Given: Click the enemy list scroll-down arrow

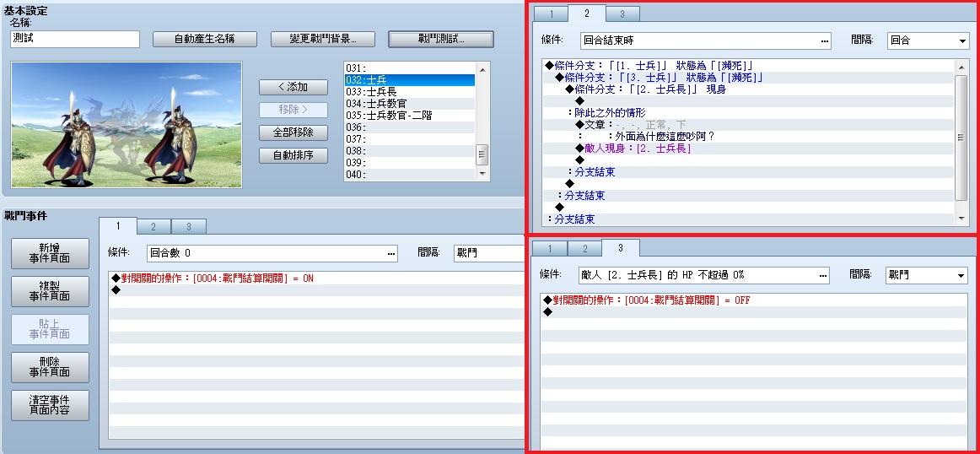Looking at the screenshot, I should pyautogui.click(x=482, y=173).
